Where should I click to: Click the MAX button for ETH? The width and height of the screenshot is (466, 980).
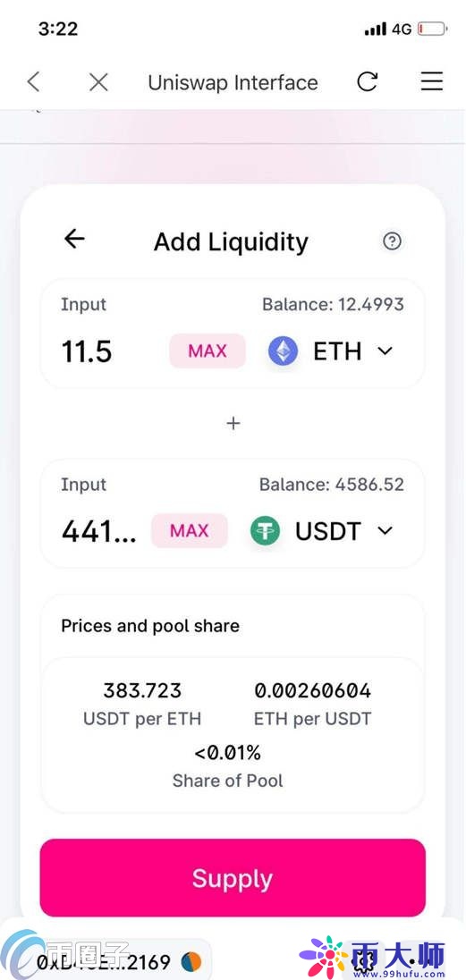click(208, 351)
